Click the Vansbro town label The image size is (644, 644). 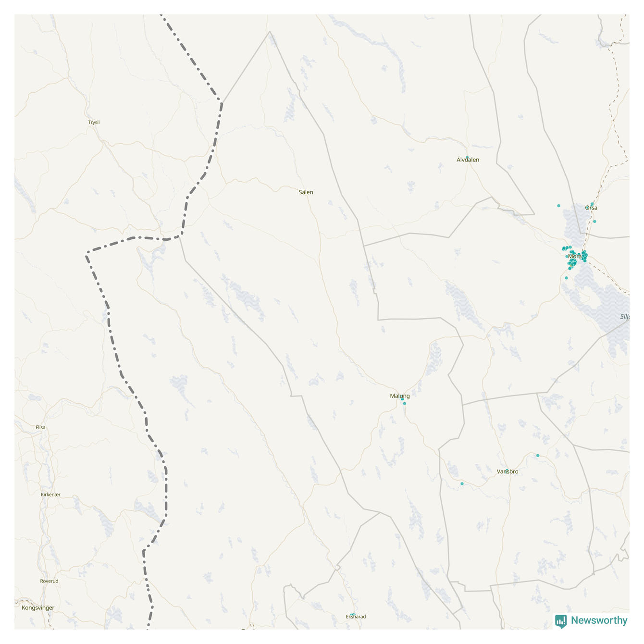pyautogui.click(x=508, y=471)
